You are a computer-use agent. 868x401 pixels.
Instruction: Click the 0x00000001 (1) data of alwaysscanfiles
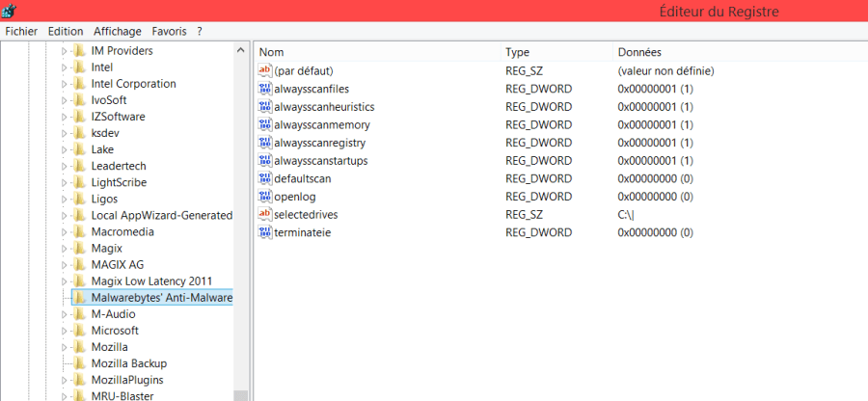tap(656, 89)
